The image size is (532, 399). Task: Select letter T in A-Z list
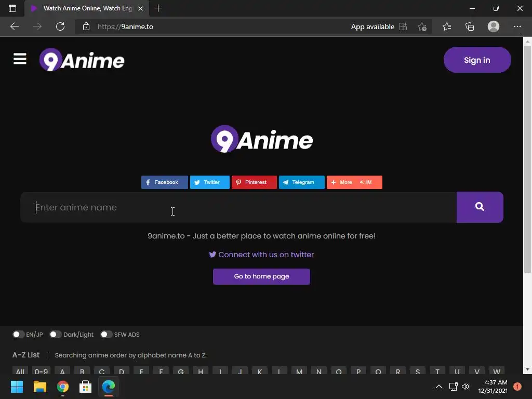click(437, 371)
